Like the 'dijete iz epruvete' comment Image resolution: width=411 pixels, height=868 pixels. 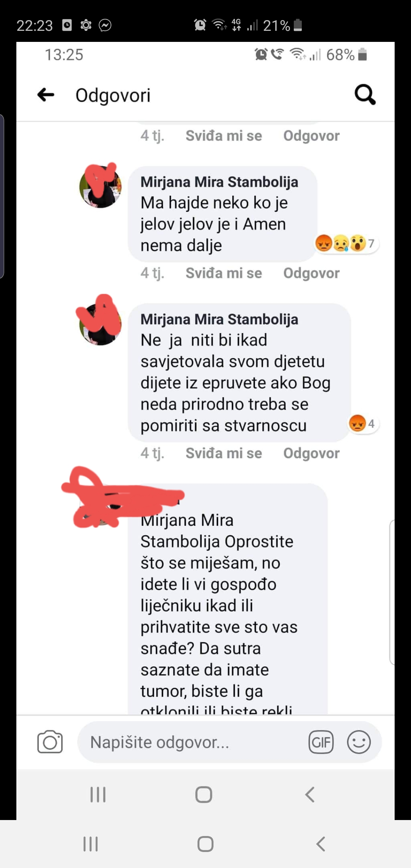pos(224,453)
